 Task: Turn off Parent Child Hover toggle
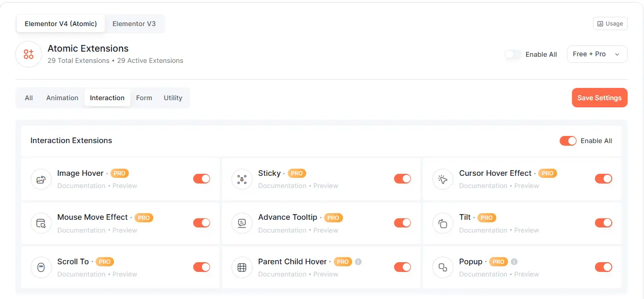(402, 267)
